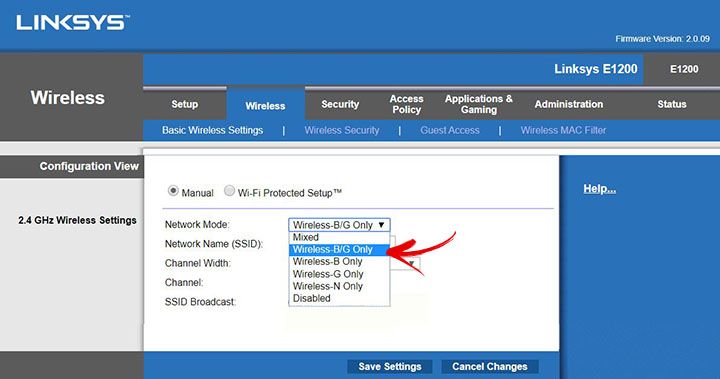Select the Manual radio button
Image resolution: width=720 pixels, height=379 pixels.
point(173,191)
